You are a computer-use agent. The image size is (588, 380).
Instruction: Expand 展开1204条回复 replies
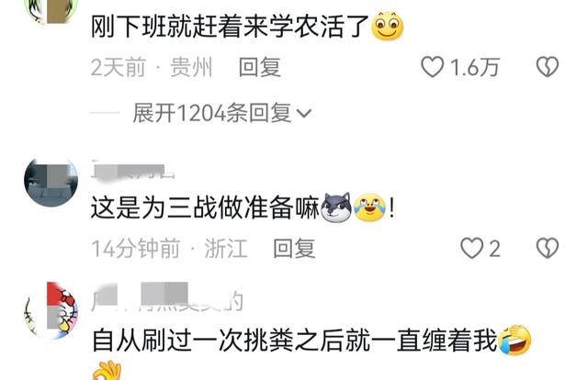click(221, 113)
